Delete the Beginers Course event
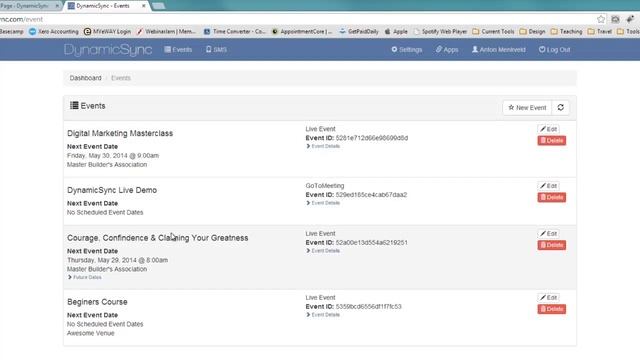Image resolution: width=640 pixels, height=360 pixels. [x=551, y=309]
